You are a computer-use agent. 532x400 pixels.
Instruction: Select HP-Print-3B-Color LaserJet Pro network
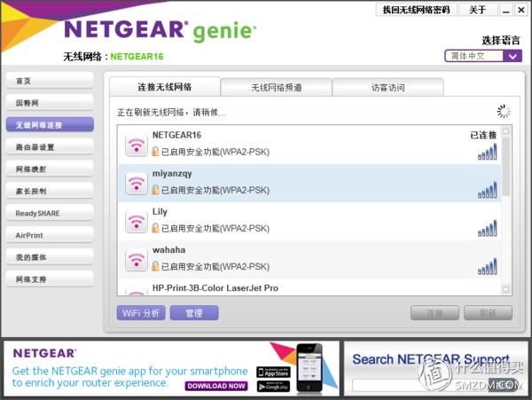click(215, 288)
